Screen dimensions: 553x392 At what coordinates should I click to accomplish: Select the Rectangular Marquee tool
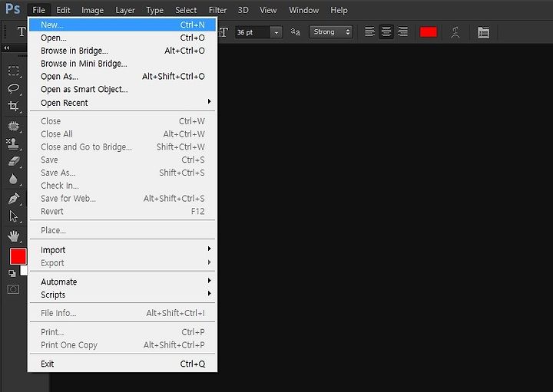(13, 71)
